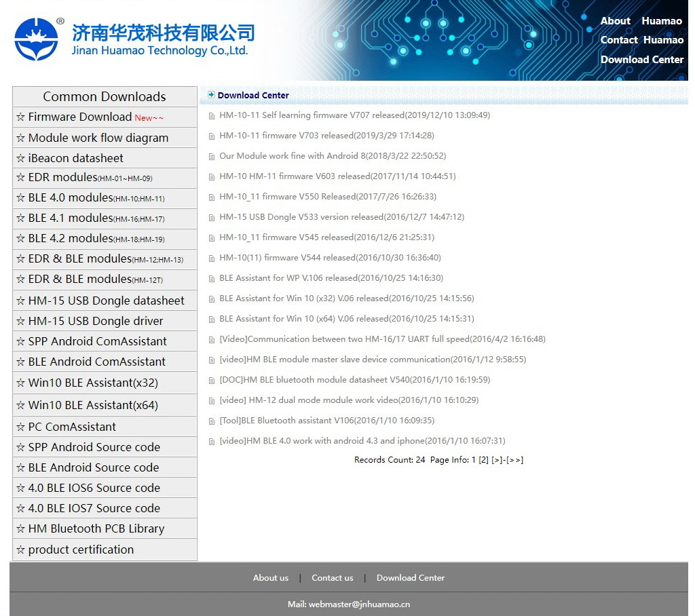Click the next page [>] link
The image size is (695, 616).
pyautogui.click(x=497, y=460)
